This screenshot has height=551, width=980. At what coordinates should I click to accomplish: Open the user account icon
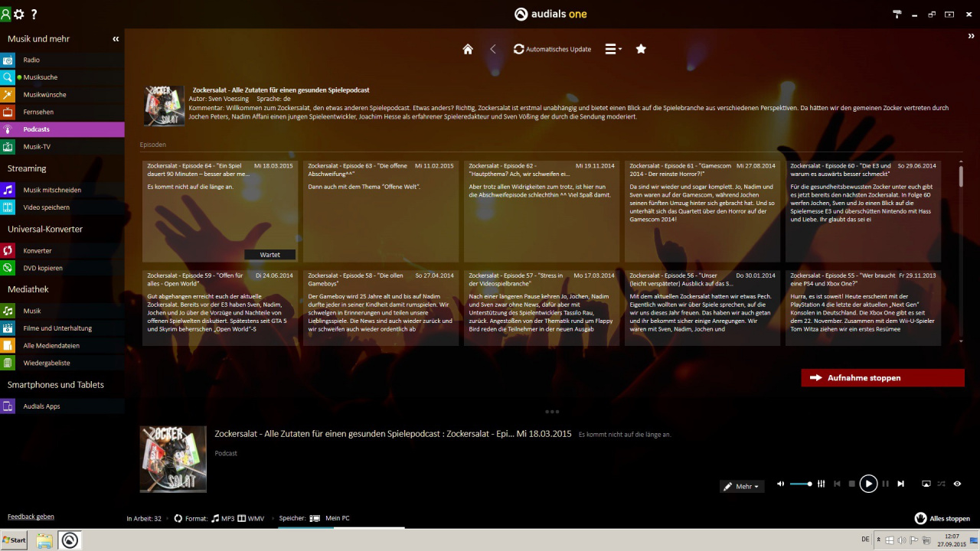[6, 14]
